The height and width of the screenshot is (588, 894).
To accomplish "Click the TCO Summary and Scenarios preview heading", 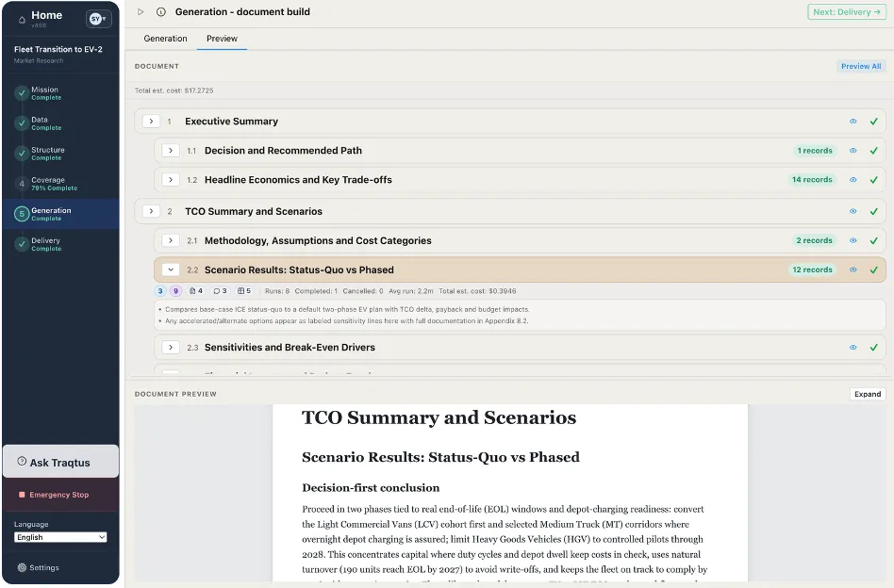I will 439,417.
